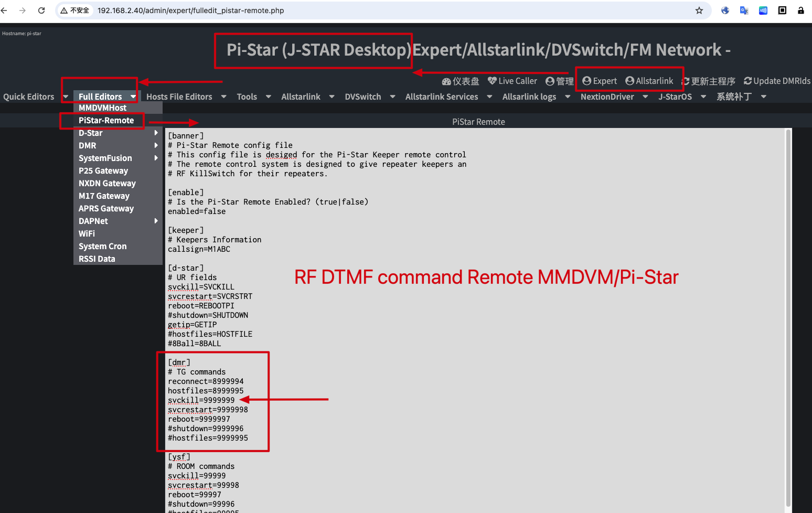Open the 系统补丁 menu
The image size is (812, 513).
pyautogui.click(x=734, y=97)
